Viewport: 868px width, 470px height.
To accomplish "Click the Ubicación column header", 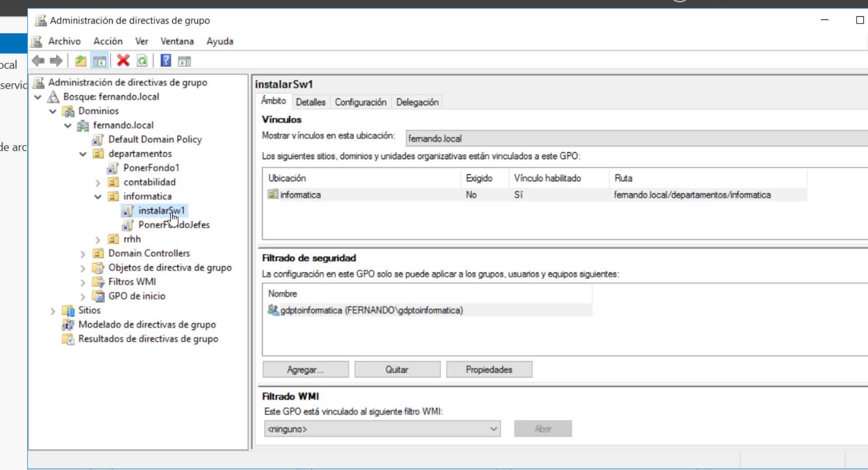I will 362,178.
